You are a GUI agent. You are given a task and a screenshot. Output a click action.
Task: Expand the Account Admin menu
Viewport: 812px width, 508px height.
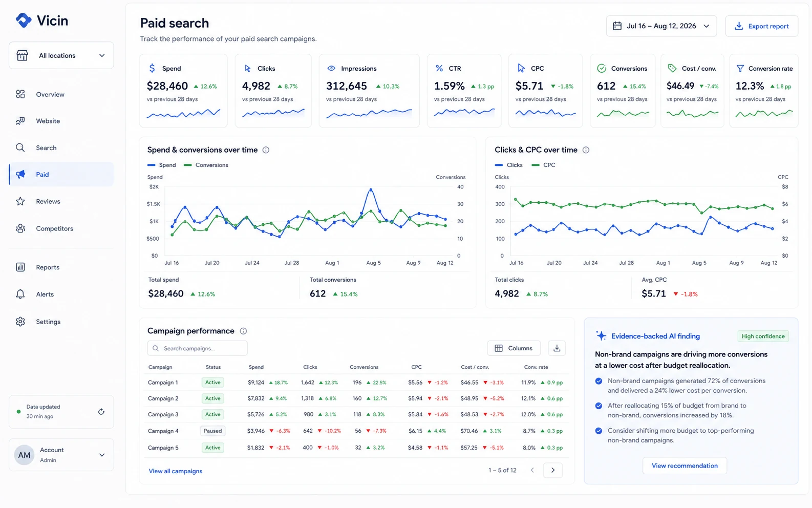tap(61, 455)
